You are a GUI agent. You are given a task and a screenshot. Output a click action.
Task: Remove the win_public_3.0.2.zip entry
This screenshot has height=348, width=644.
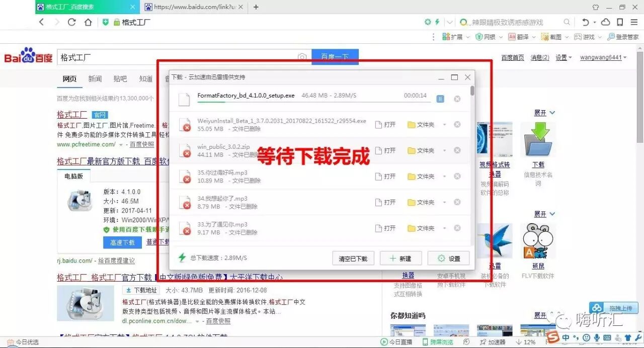point(457,150)
